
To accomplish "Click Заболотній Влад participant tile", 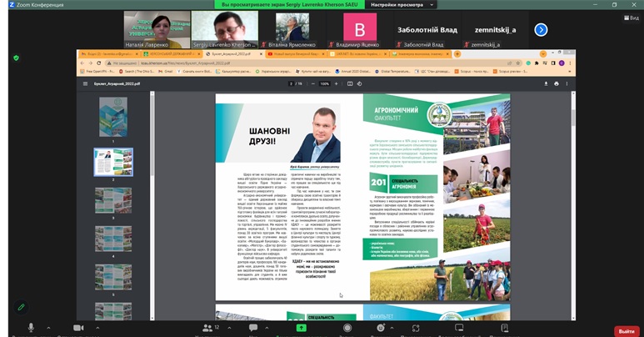I will pos(427,30).
